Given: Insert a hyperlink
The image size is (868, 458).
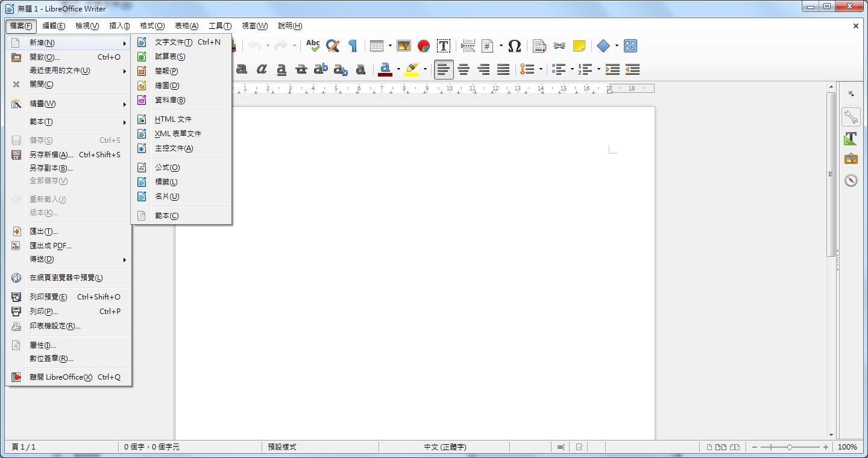Looking at the screenshot, I should pyautogui.click(x=559, y=46).
